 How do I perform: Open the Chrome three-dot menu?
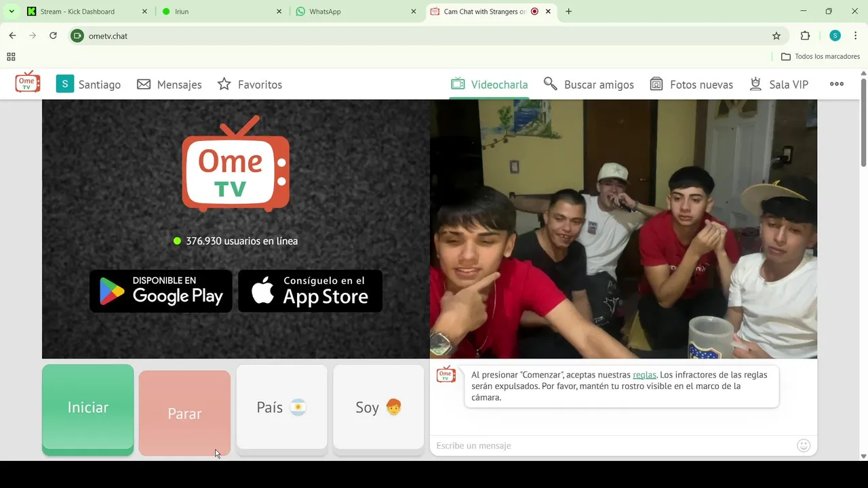(855, 36)
